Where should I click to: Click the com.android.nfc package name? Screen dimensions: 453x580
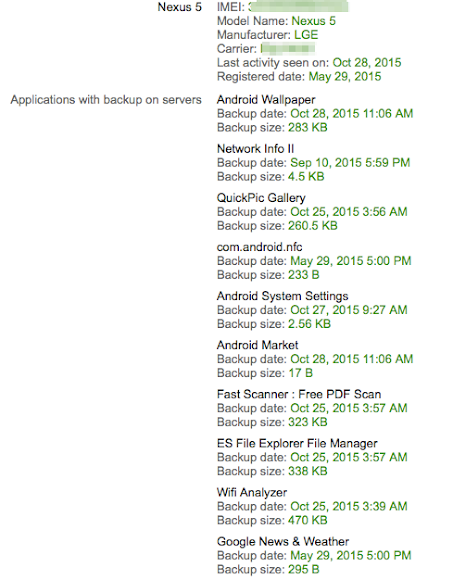coord(259,247)
